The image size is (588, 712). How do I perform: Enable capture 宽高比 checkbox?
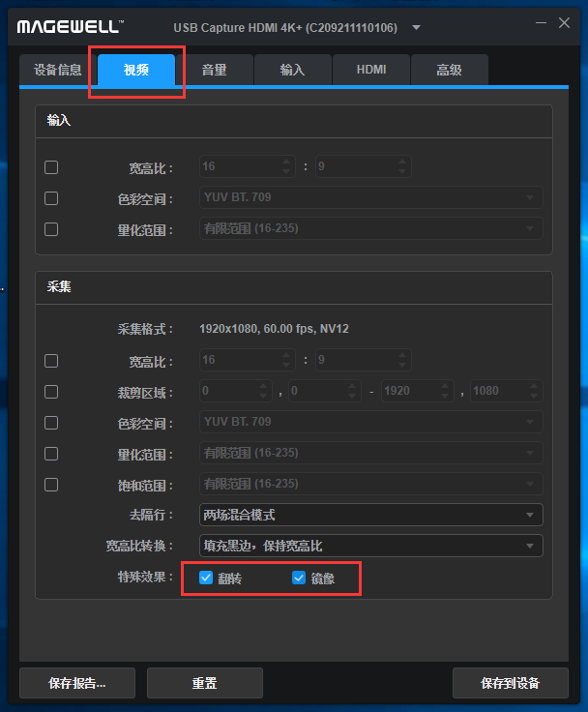[x=51, y=361]
